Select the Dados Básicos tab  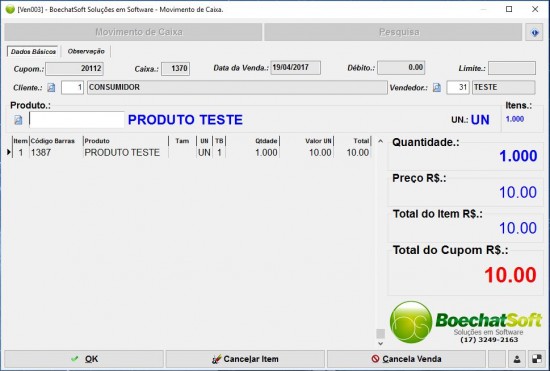tap(33, 52)
